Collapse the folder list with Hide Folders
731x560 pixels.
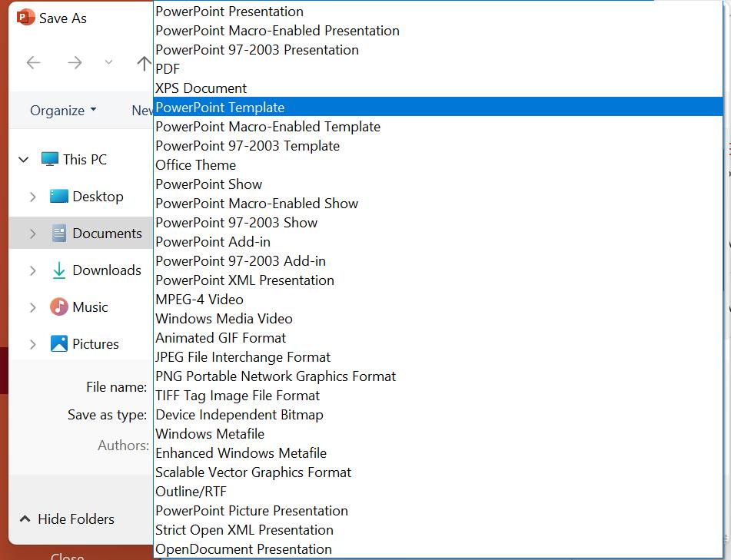point(66,519)
